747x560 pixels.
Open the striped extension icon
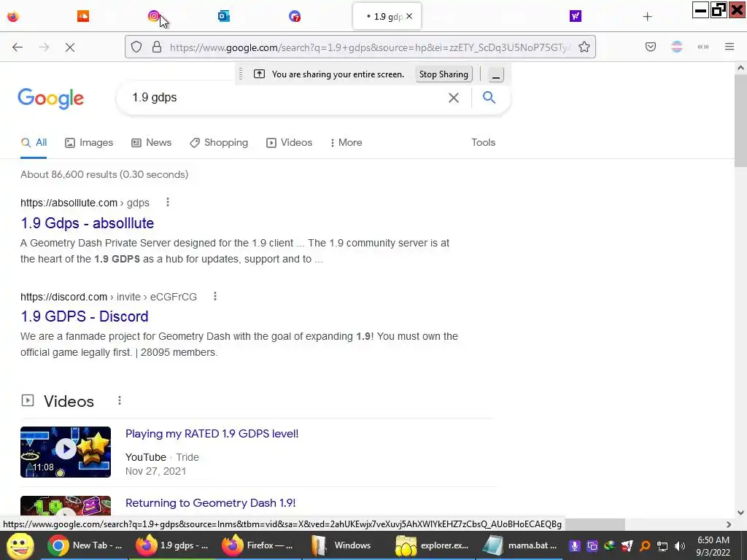click(676, 47)
